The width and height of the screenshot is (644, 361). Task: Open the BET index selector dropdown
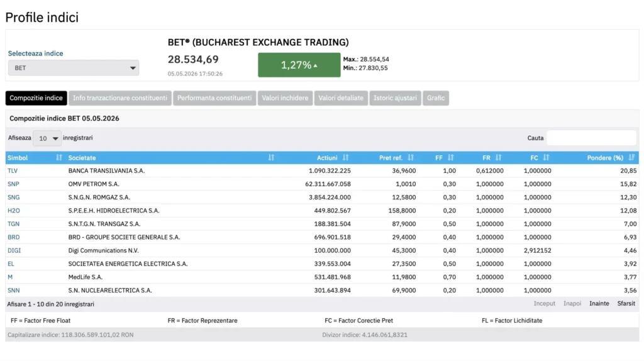point(74,68)
